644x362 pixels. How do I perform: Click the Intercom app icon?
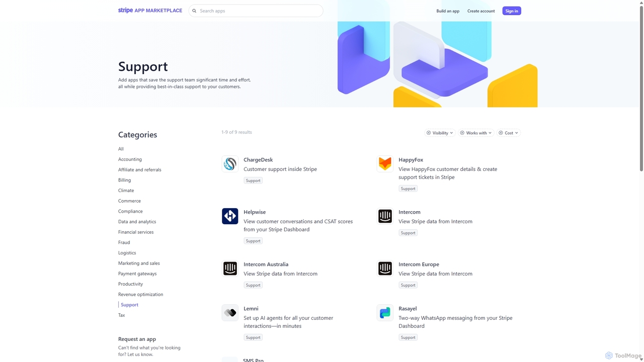coord(385,216)
